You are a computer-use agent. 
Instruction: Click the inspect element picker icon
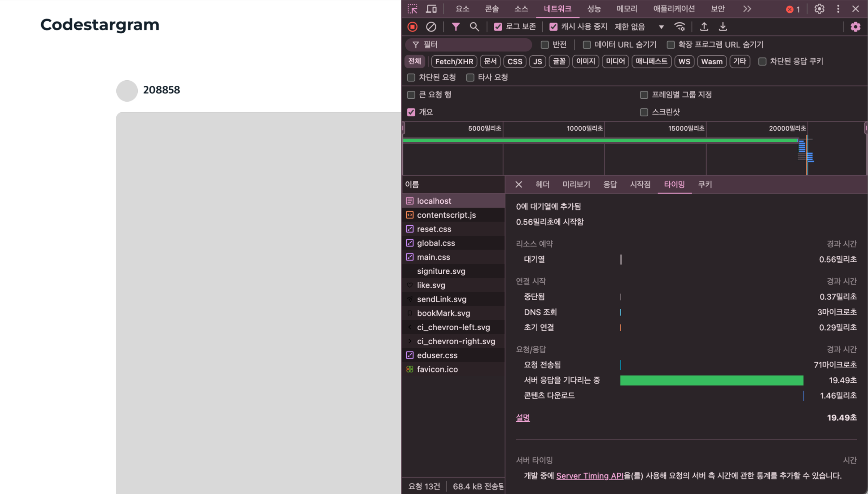[x=412, y=9]
